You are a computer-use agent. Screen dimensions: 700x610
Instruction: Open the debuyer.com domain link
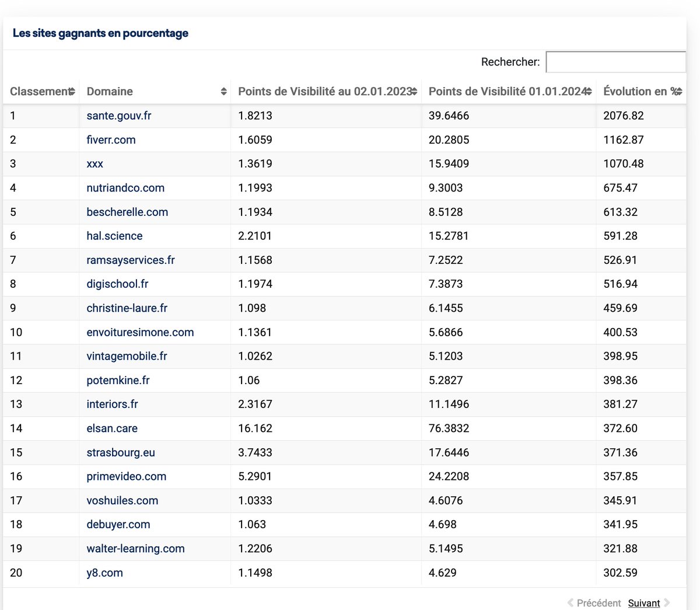coord(118,525)
